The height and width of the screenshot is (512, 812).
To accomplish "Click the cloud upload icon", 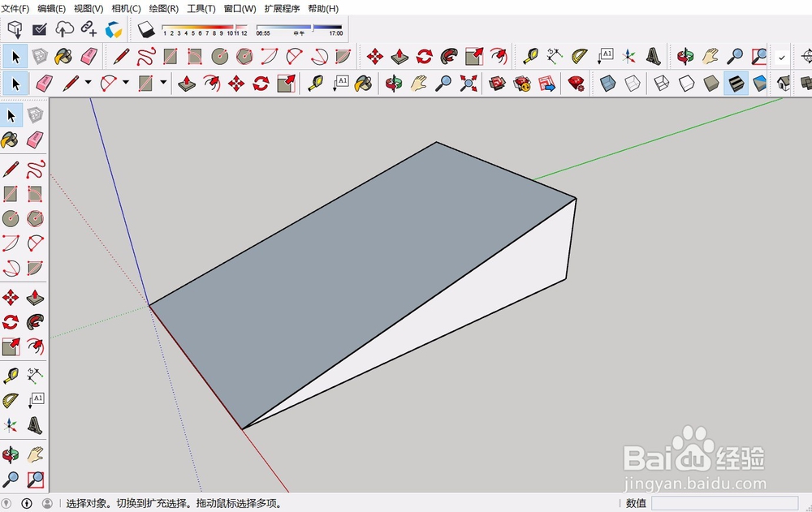I will 64,29.
